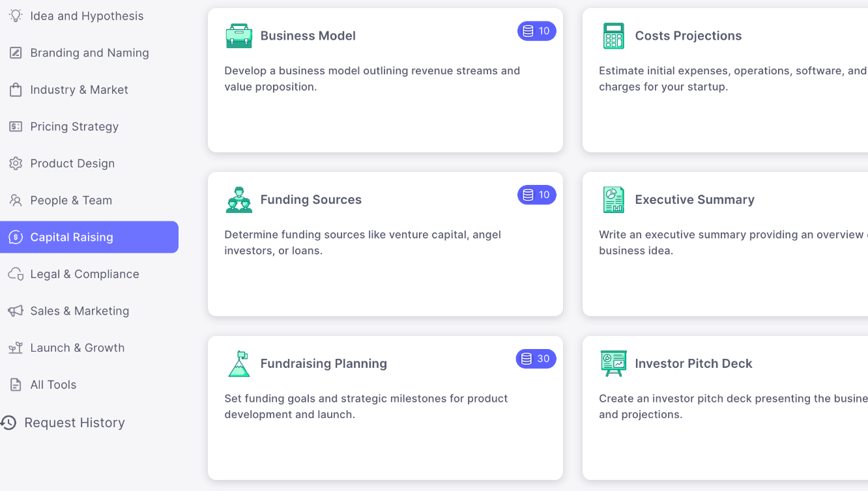
Task: Select Industry & Market sidebar item
Action: click(x=79, y=90)
